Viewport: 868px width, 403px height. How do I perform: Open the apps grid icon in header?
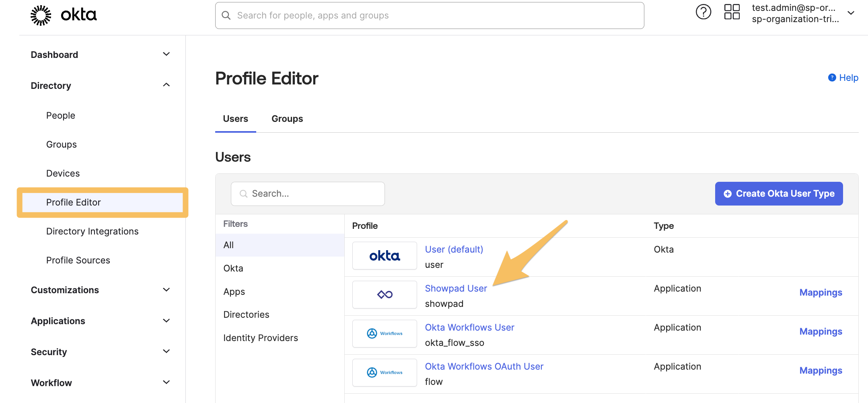(x=732, y=12)
